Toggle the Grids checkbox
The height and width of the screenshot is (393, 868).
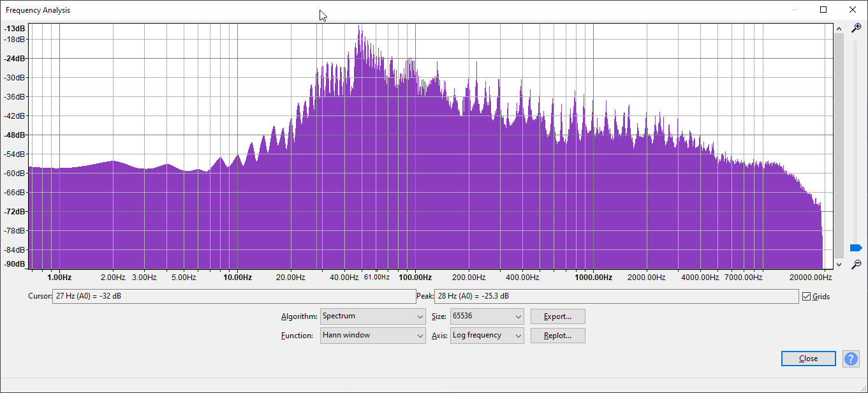click(x=807, y=297)
